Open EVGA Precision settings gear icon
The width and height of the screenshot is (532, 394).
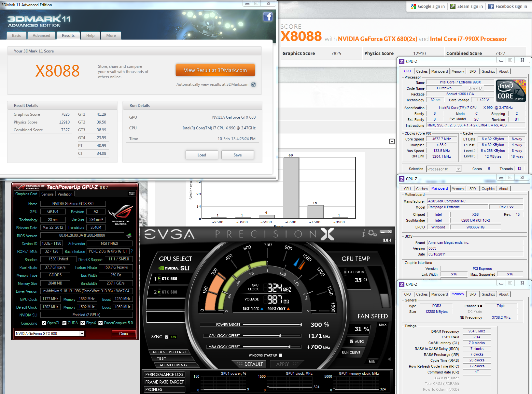[x=372, y=233]
